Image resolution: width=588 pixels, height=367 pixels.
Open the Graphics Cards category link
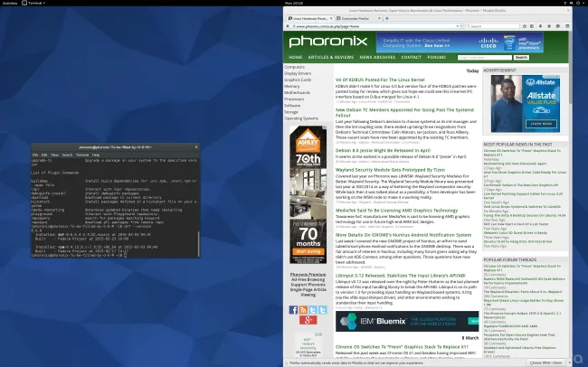coord(298,80)
